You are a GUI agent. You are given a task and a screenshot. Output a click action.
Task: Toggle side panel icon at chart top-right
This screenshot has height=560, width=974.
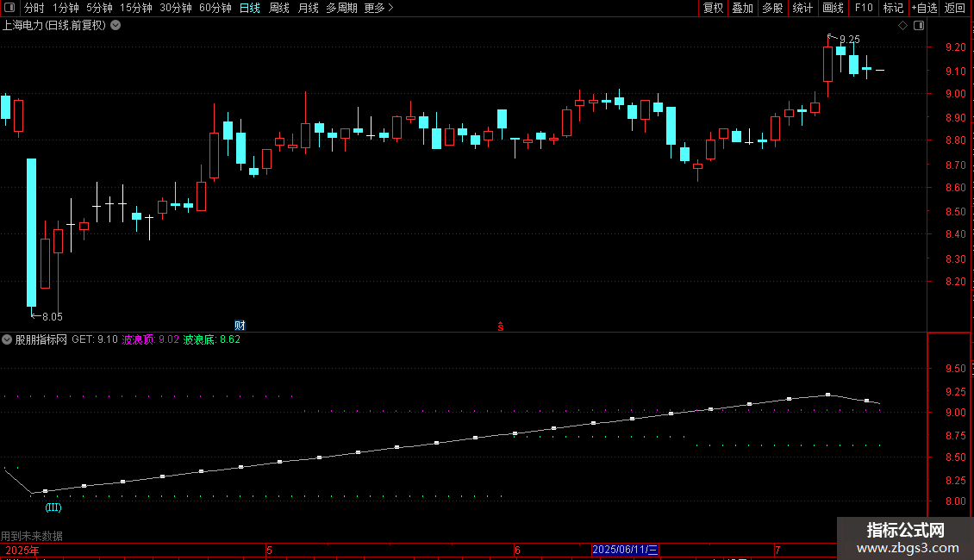(919, 26)
